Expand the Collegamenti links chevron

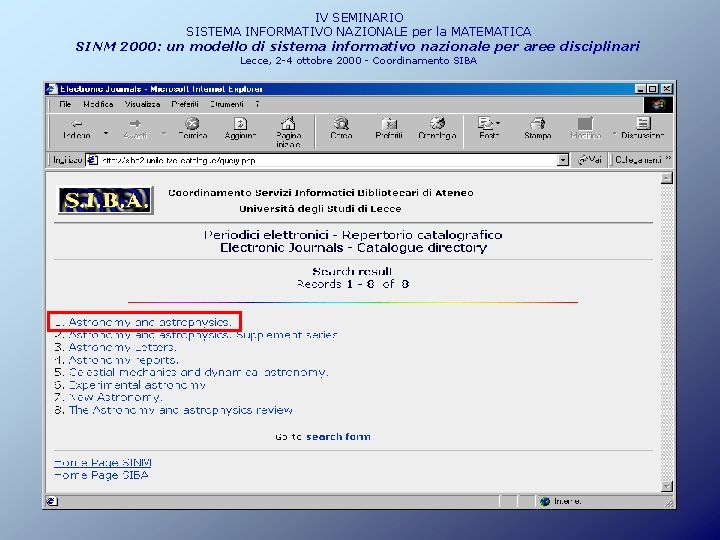[x=668, y=158]
